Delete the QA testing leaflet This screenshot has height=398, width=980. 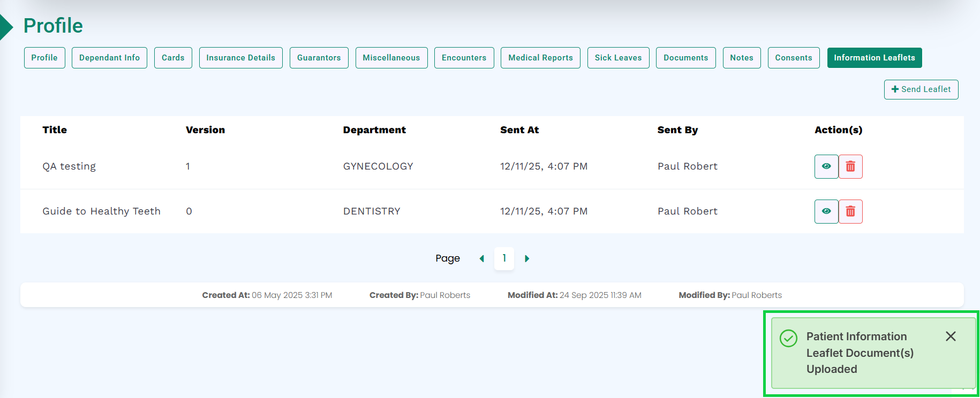[x=850, y=166]
